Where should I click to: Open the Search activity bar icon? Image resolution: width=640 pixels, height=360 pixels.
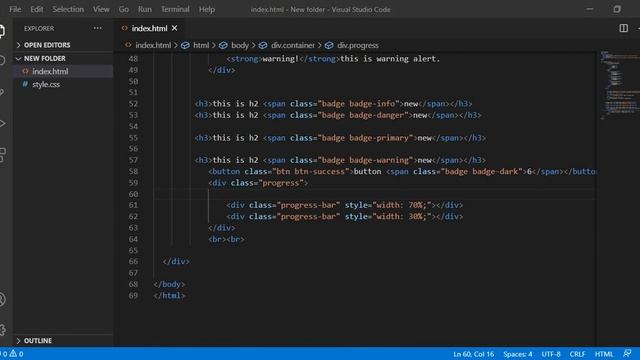(x=2, y=61)
